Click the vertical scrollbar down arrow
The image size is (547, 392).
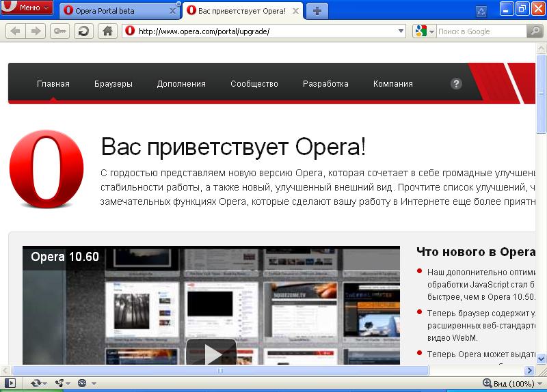tap(541, 359)
